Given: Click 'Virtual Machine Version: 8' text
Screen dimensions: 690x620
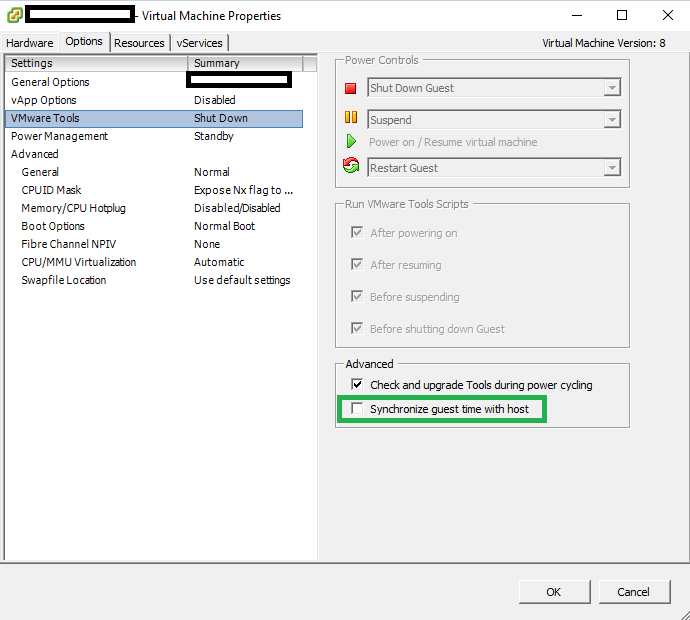Looking at the screenshot, I should pos(604,43).
